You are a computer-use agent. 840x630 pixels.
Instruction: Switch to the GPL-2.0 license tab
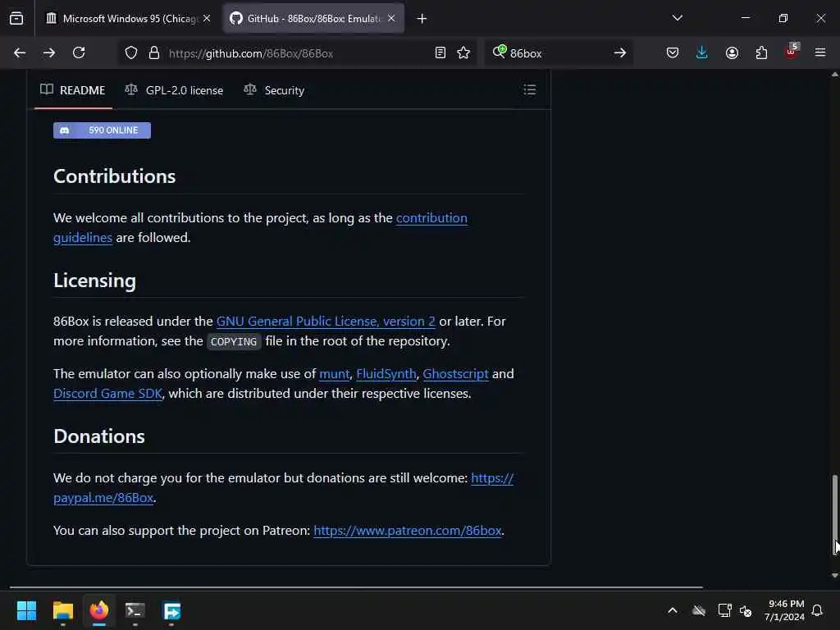(x=174, y=90)
